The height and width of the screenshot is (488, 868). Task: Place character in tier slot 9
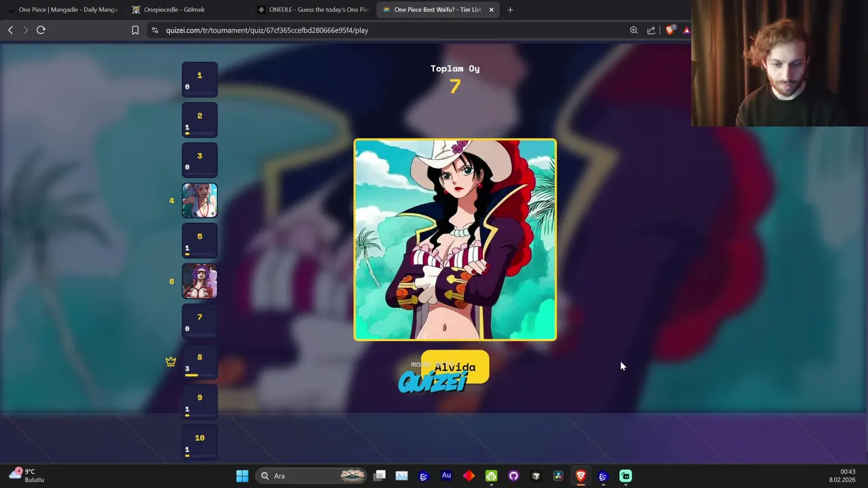coord(199,402)
